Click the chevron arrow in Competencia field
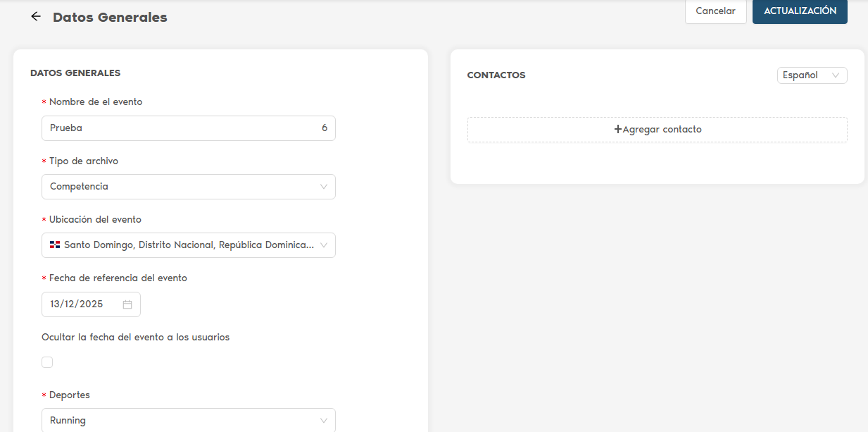This screenshot has width=868, height=432. [324, 187]
